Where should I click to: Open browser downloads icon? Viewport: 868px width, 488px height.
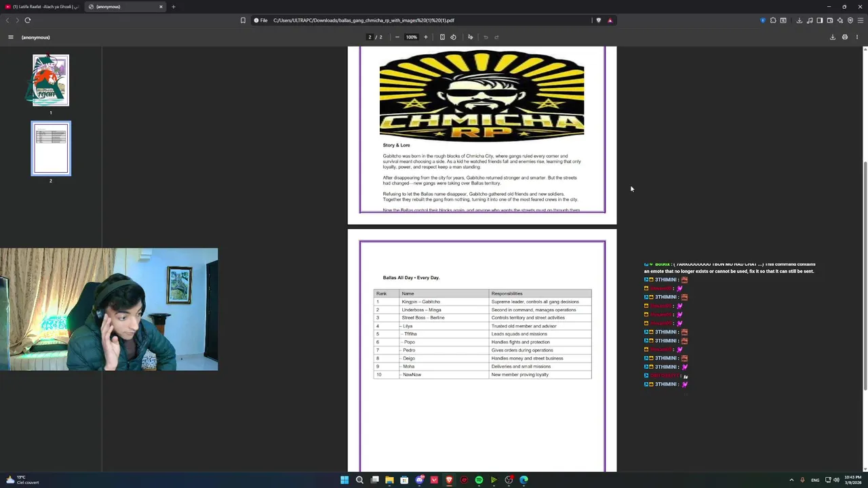[x=800, y=20]
